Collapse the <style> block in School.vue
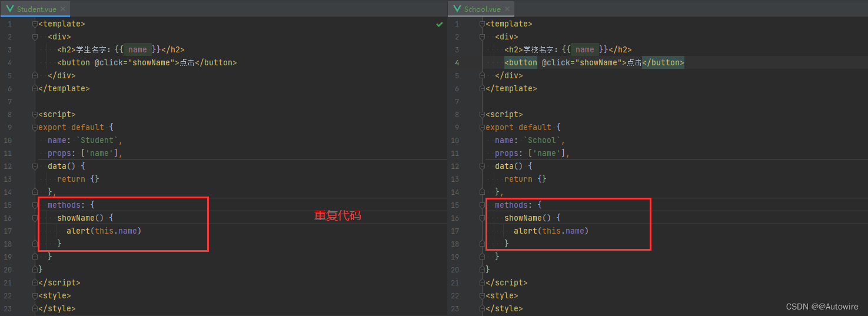The width and height of the screenshot is (868, 316). click(483, 296)
